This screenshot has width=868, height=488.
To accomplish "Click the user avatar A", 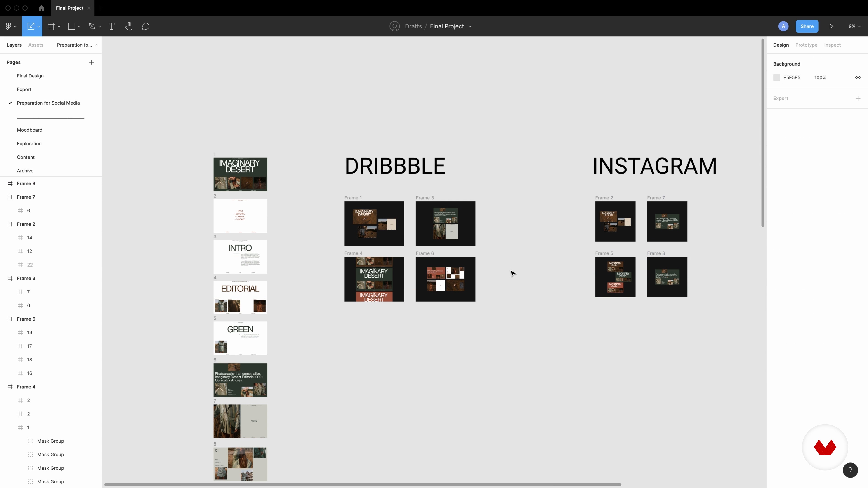I will tap(783, 26).
